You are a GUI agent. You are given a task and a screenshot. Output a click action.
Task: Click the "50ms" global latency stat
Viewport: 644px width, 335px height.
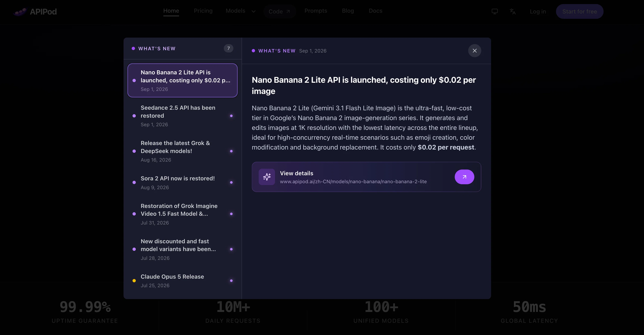529,307
